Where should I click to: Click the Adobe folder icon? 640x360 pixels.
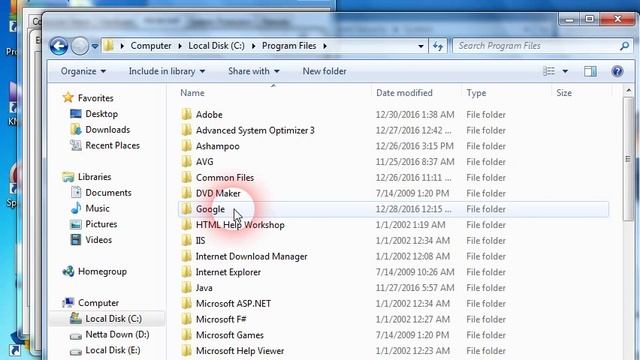(x=187, y=114)
